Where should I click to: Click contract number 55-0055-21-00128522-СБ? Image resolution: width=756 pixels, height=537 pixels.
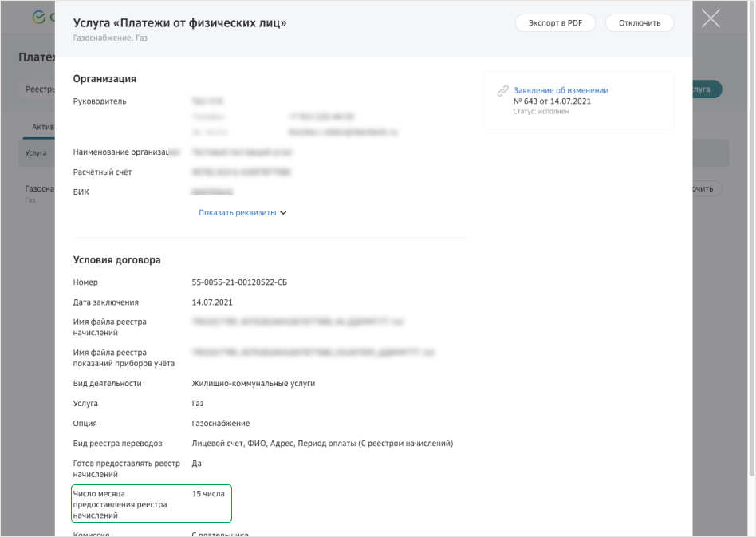[239, 282]
